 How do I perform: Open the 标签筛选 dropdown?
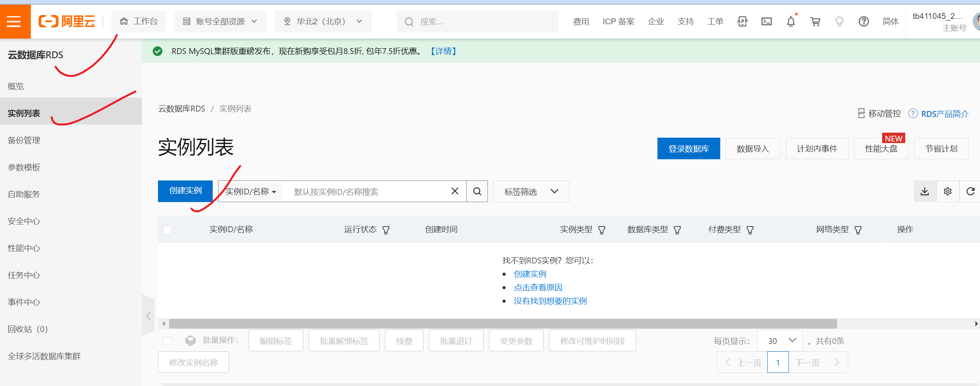tap(531, 192)
